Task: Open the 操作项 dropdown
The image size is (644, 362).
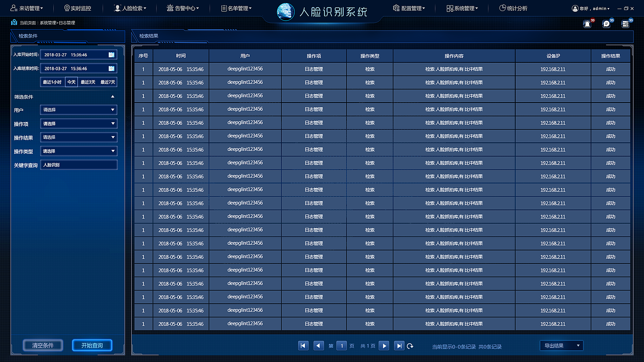Action: coord(78,123)
